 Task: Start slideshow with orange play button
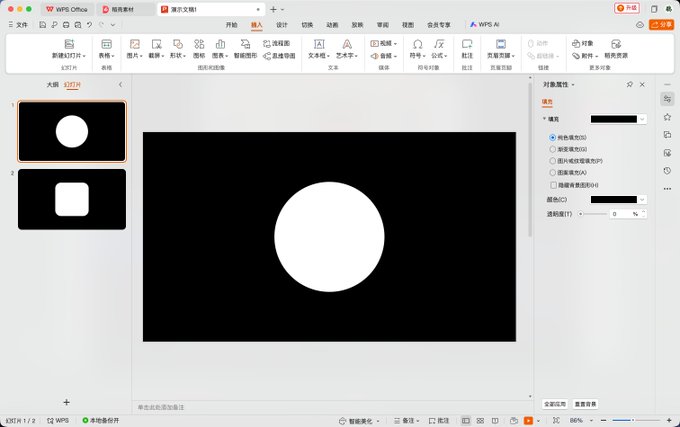coord(528,420)
